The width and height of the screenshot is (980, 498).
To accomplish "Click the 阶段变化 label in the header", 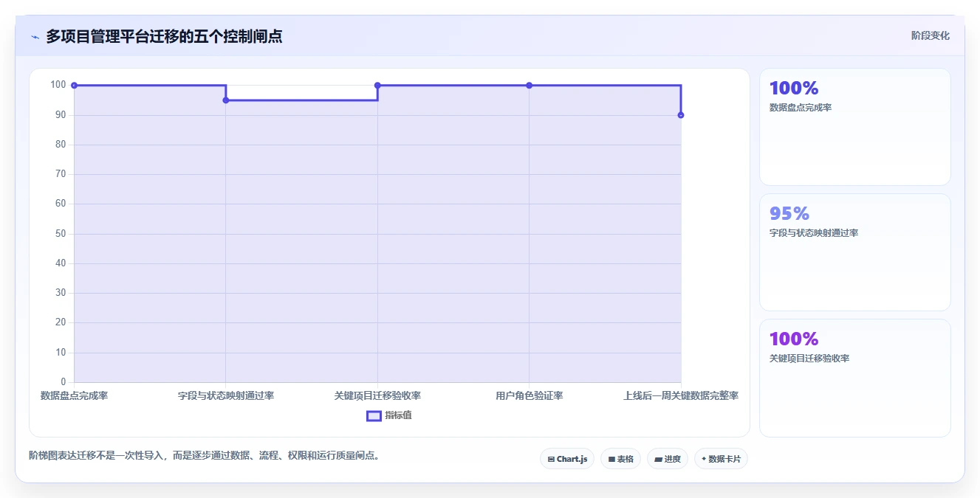I will 931,35.
